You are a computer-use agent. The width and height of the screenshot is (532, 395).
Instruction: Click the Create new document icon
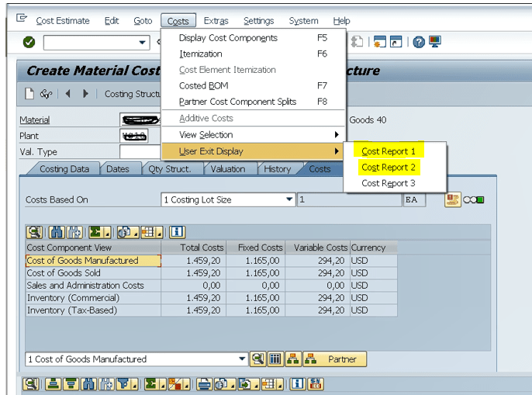click(x=29, y=94)
